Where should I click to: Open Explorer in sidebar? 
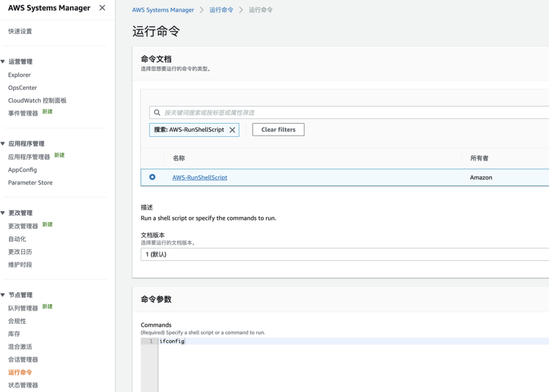click(x=19, y=75)
